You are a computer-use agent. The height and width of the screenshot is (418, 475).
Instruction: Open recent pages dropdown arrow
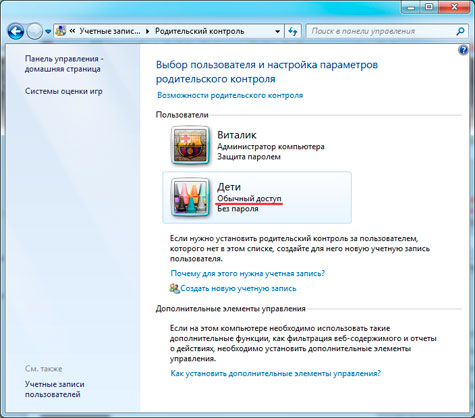pyautogui.click(x=48, y=32)
